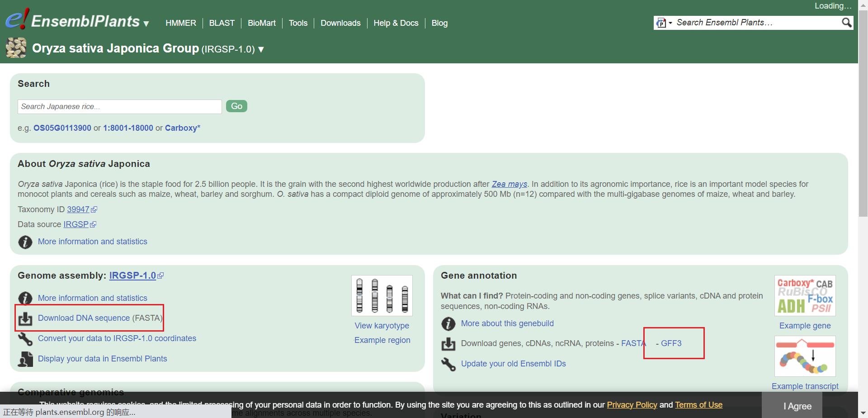Open the search database selector icon

[x=664, y=23]
